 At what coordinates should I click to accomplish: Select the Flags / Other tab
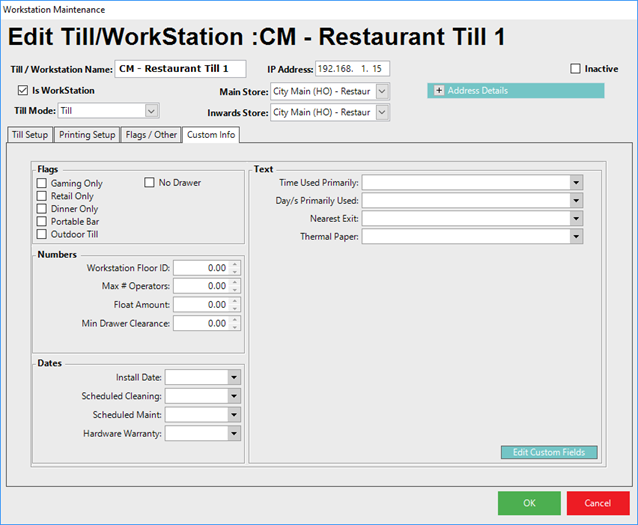(150, 135)
